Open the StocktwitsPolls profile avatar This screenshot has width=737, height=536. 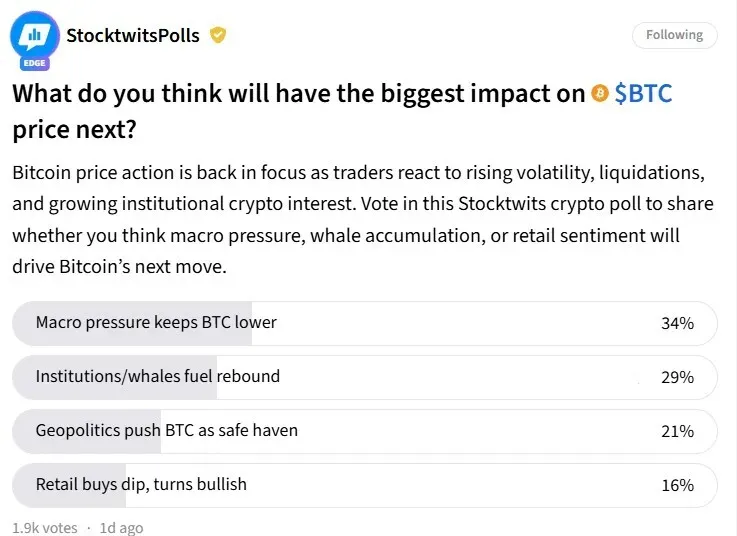[33, 36]
